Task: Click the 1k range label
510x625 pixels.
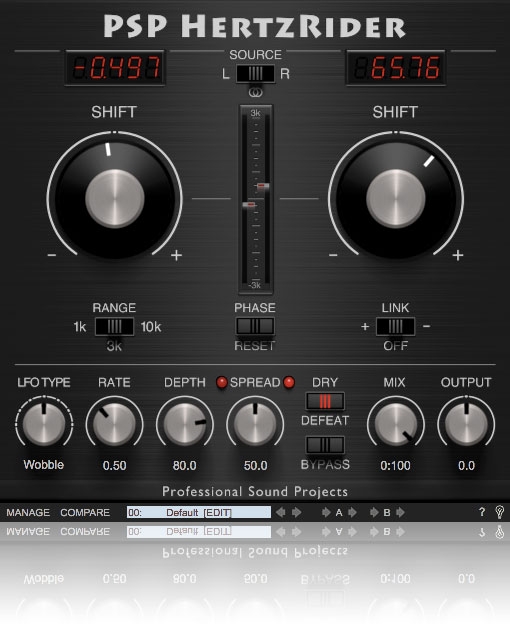Action: click(x=80, y=327)
